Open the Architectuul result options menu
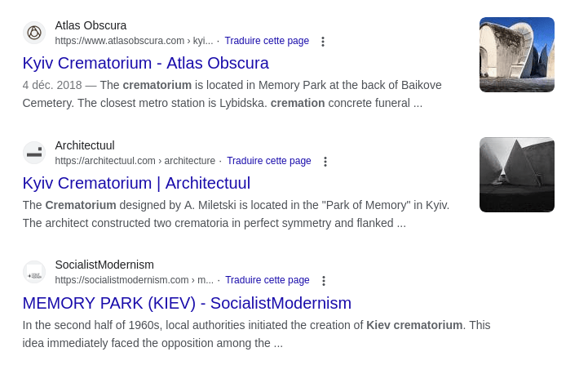Image resolution: width=588 pixels, height=374 pixels. [325, 162]
